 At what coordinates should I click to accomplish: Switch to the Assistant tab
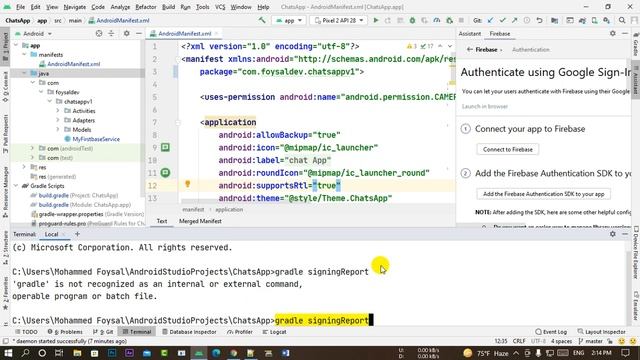[x=469, y=33]
